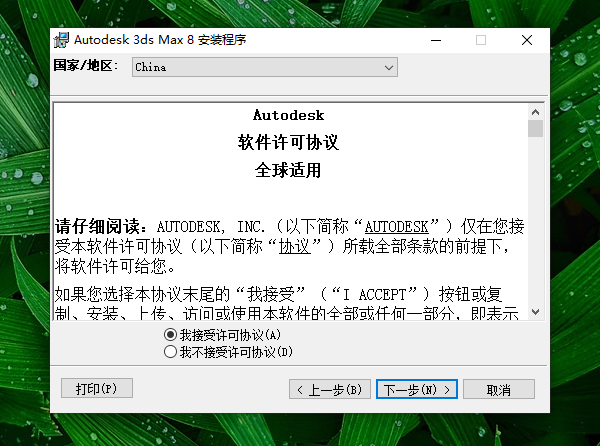Click the underlined AUTODESK term in agreement

396,226
